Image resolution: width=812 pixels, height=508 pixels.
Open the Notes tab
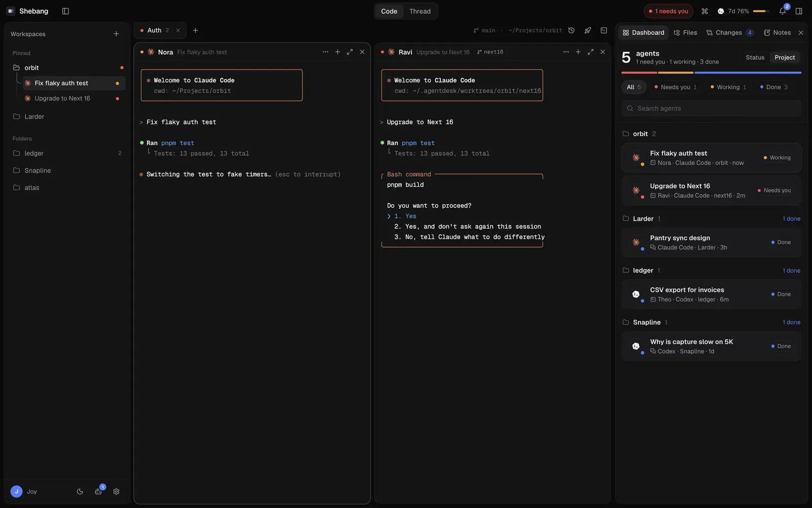(777, 33)
